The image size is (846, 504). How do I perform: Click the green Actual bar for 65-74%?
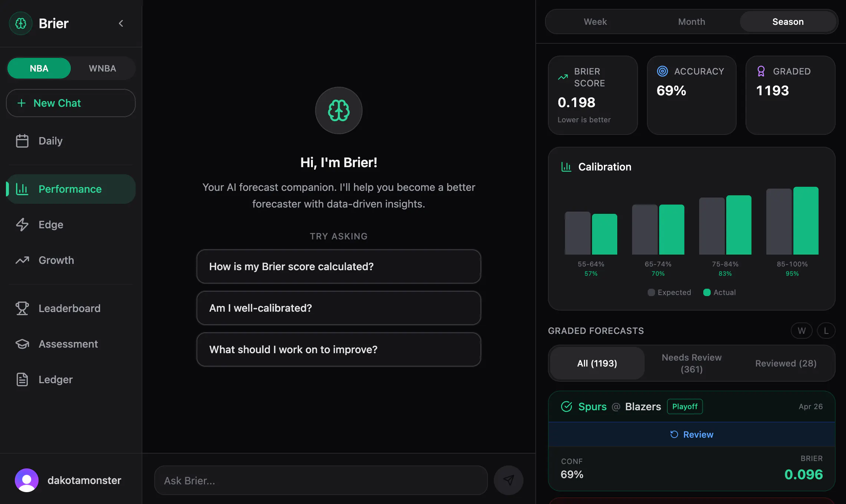pos(672,229)
